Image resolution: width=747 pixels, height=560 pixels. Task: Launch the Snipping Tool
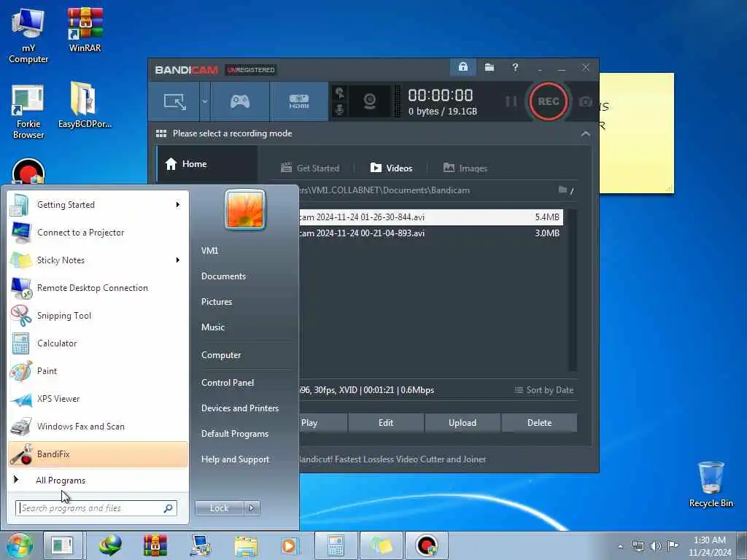98,316
